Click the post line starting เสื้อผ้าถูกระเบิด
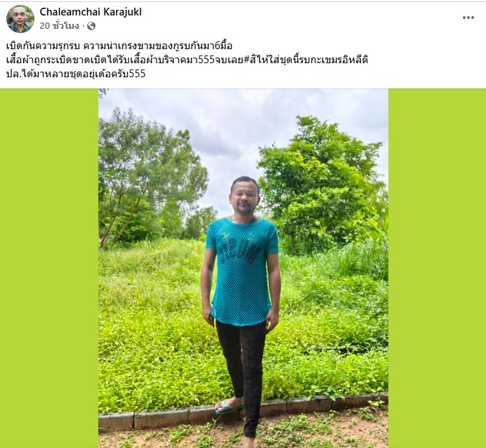 click(x=187, y=60)
